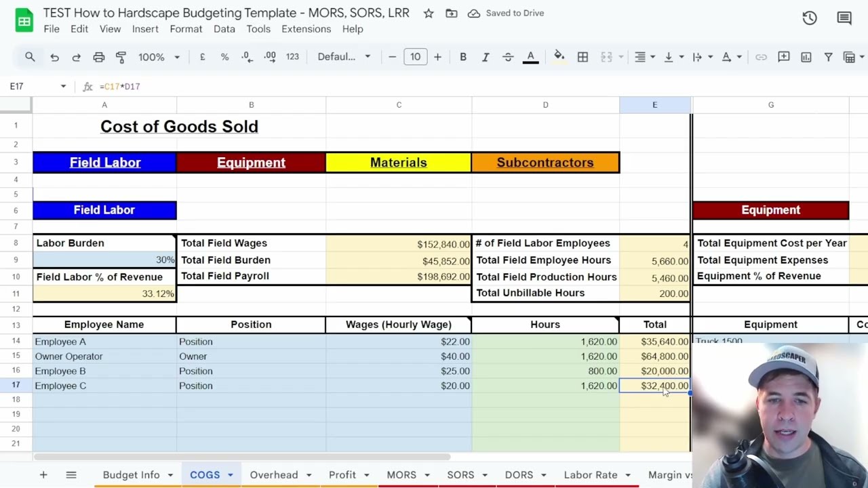Select the 'Owner Operator' cell

pos(104,357)
